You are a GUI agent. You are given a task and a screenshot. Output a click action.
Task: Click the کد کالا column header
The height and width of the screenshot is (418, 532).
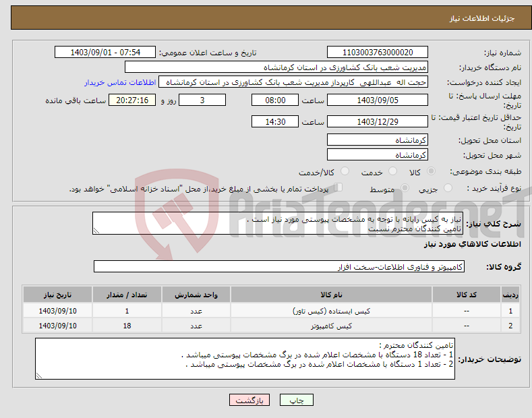coord(467,295)
